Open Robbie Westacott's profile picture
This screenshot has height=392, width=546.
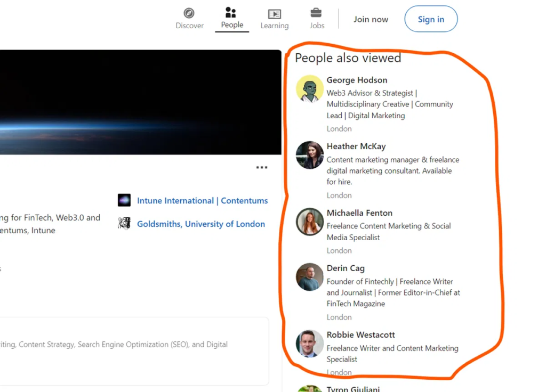[309, 344]
